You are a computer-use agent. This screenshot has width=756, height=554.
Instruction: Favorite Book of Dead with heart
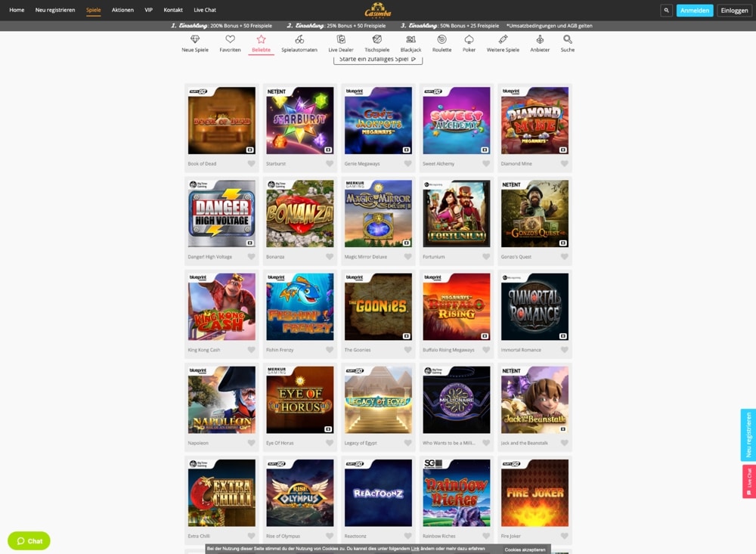[x=251, y=163]
